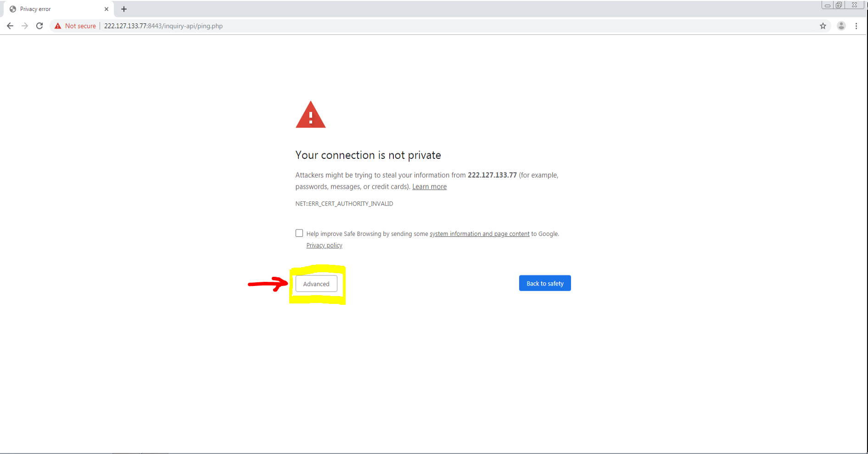This screenshot has width=868, height=454.
Task: Reload the current page
Action: point(39,26)
